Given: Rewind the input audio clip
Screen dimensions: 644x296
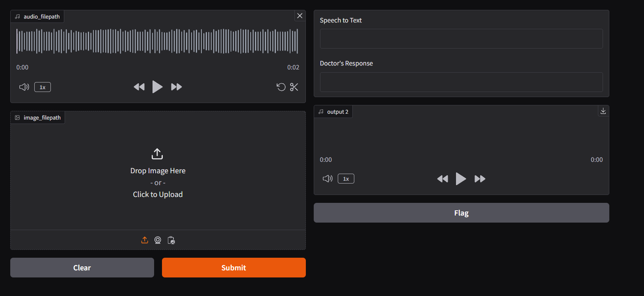Looking at the screenshot, I should coord(139,87).
